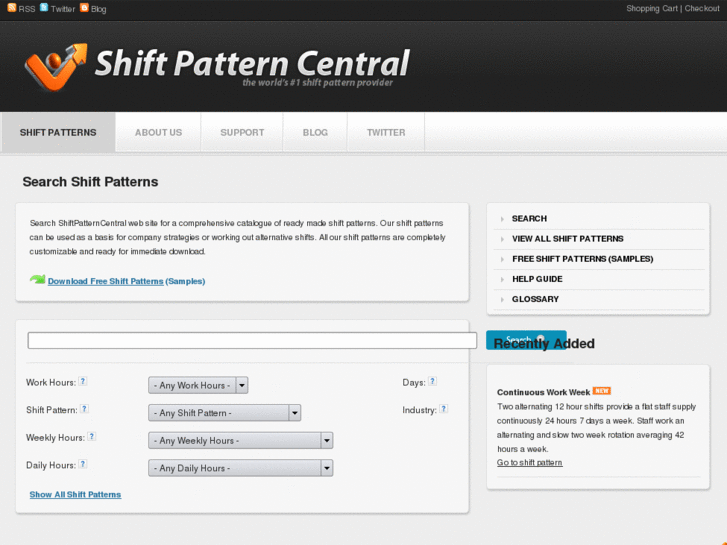Click the Blog icon in top bar
The width and height of the screenshot is (727, 545).
pyautogui.click(x=84, y=8)
